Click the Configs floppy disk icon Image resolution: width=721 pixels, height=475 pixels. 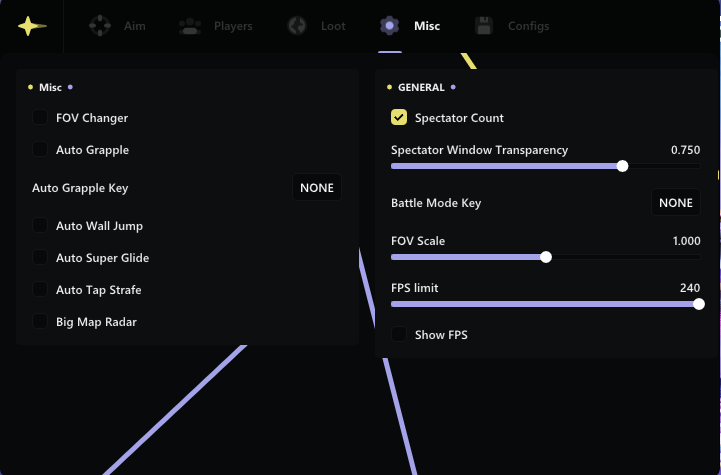(x=484, y=26)
